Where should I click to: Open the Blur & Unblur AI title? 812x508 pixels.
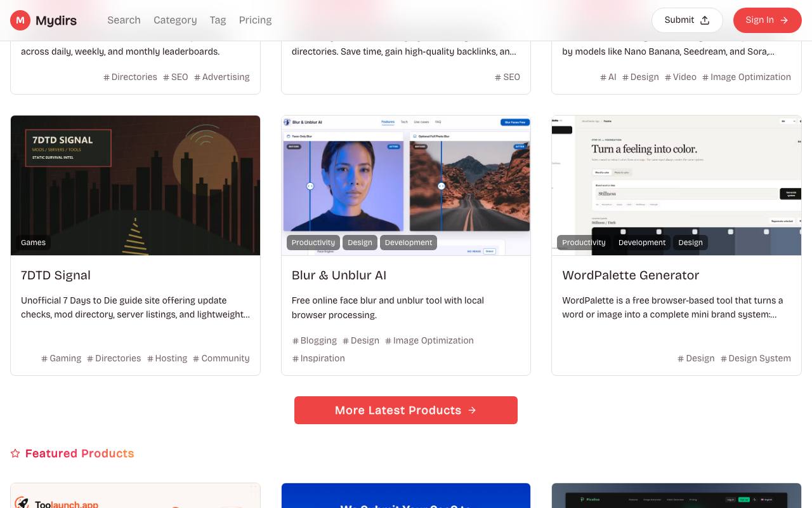(339, 275)
